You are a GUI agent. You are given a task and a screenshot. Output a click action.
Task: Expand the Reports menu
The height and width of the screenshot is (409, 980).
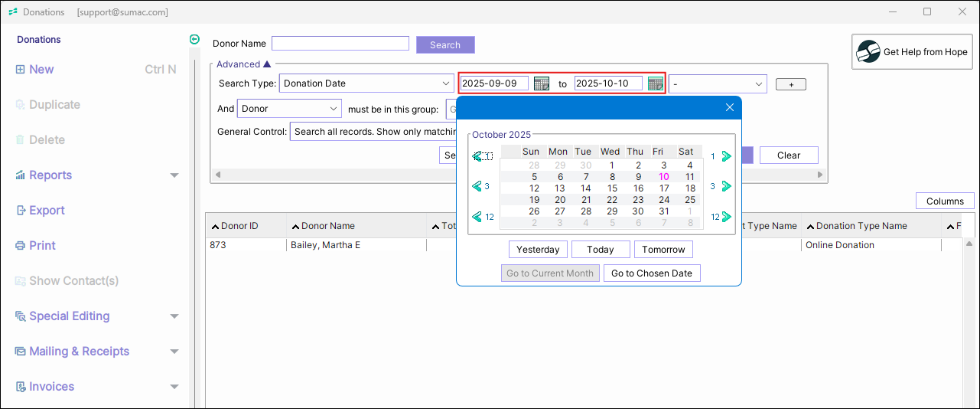point(174,175)
